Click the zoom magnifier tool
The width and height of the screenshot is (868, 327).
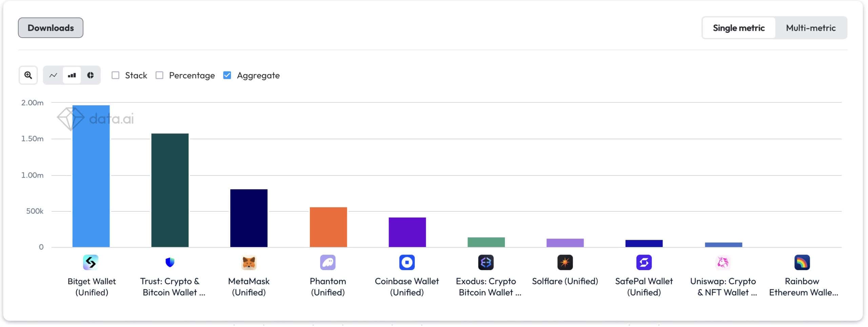point(28,75)
